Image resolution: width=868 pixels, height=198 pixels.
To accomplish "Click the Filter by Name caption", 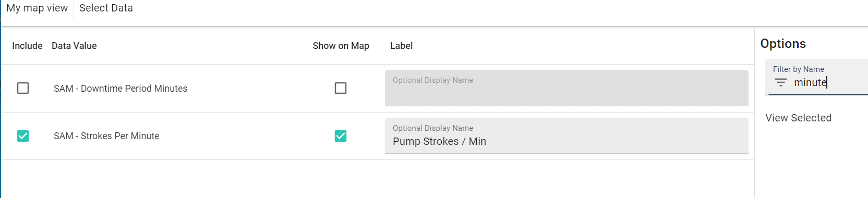I will coord(798,69).
